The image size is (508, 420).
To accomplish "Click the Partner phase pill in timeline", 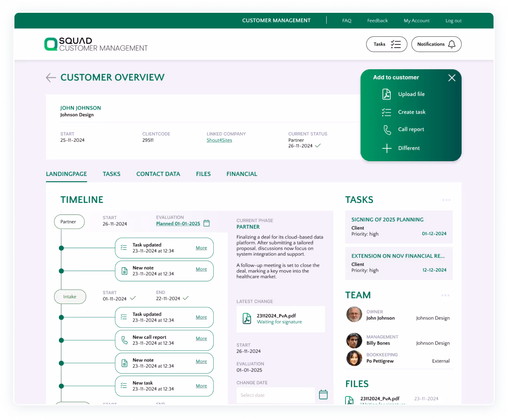I will tap(69, 222).
